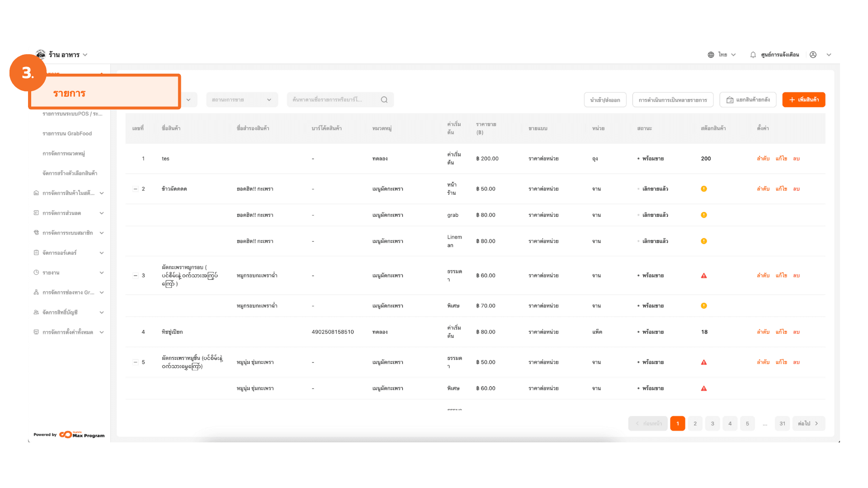The height and width of the screenshot is (488, 868).
Task: Click red stock alert triangle in row 3
Action: tap(704, 276)
